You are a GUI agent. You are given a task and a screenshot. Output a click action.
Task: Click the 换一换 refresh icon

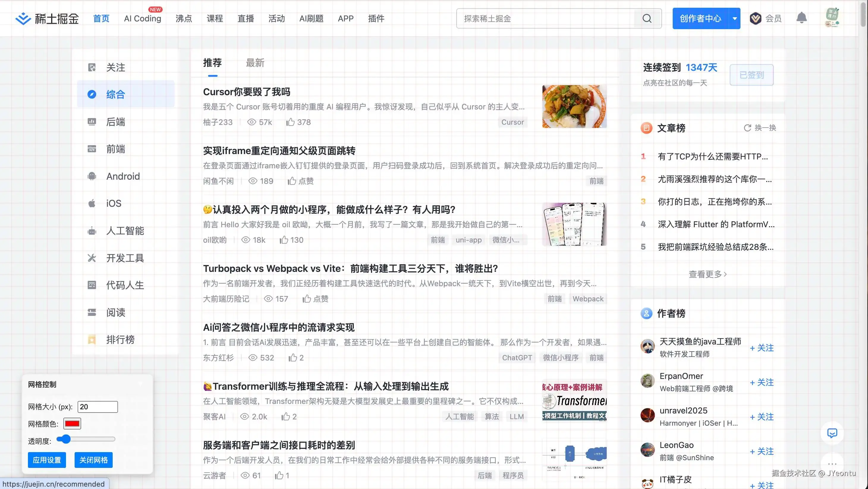click(x=747, y=128)
